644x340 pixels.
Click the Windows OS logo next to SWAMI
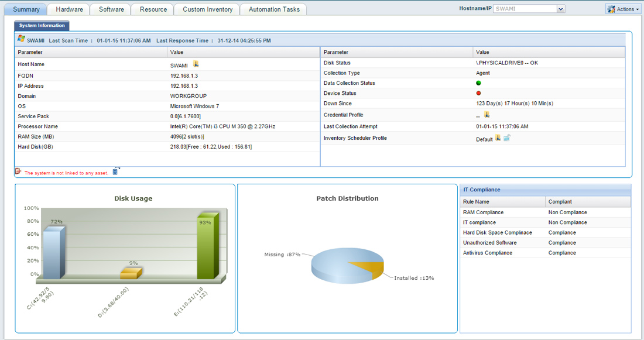point(21,39)
